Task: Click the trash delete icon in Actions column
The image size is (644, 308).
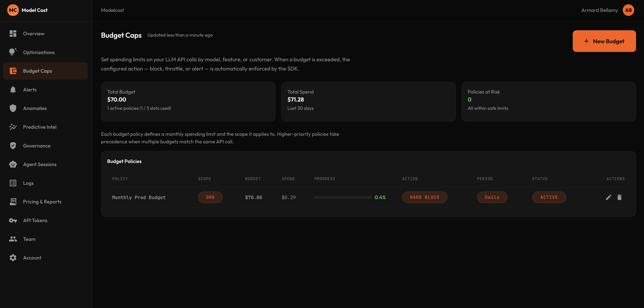Action: [619, 197]
